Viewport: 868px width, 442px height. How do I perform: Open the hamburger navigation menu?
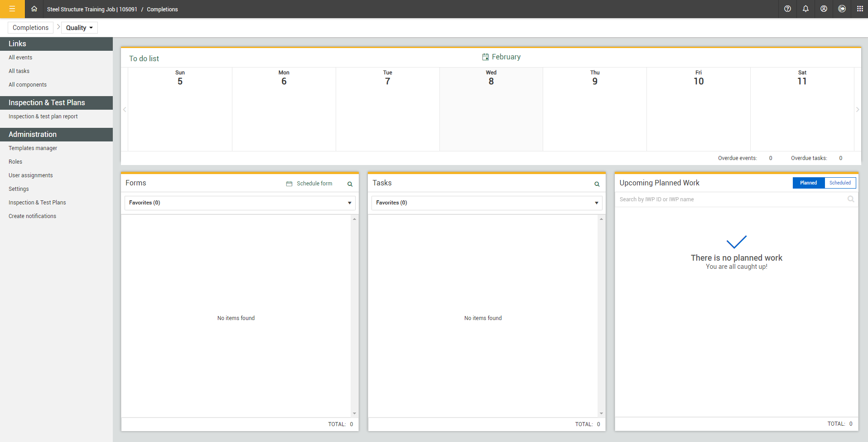12,9
